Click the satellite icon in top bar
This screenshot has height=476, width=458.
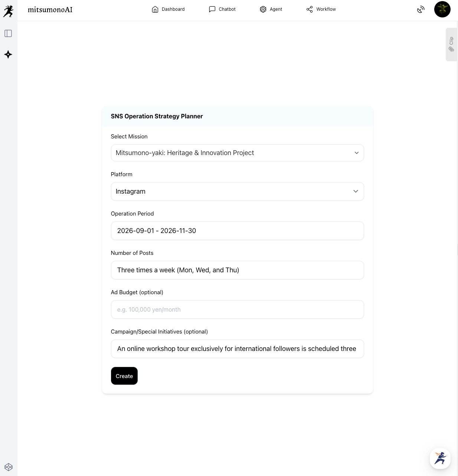click(421, 10)
